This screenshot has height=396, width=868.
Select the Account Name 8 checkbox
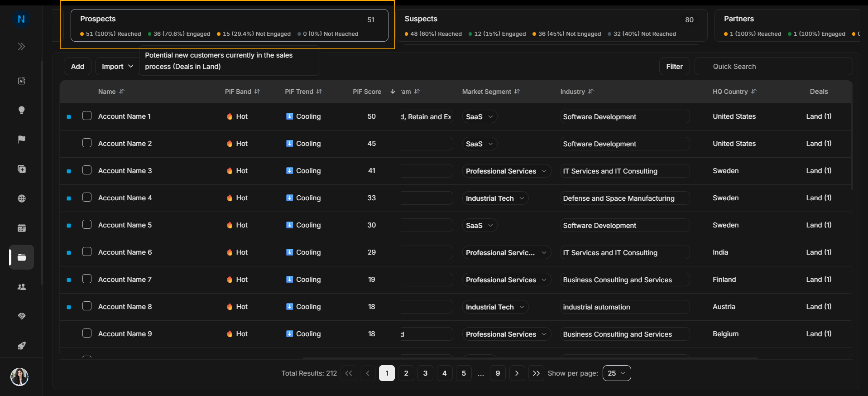point(87,306)
